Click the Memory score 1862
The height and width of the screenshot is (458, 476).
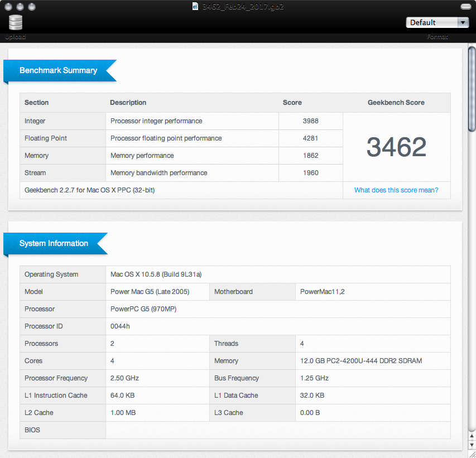point(311,156)
